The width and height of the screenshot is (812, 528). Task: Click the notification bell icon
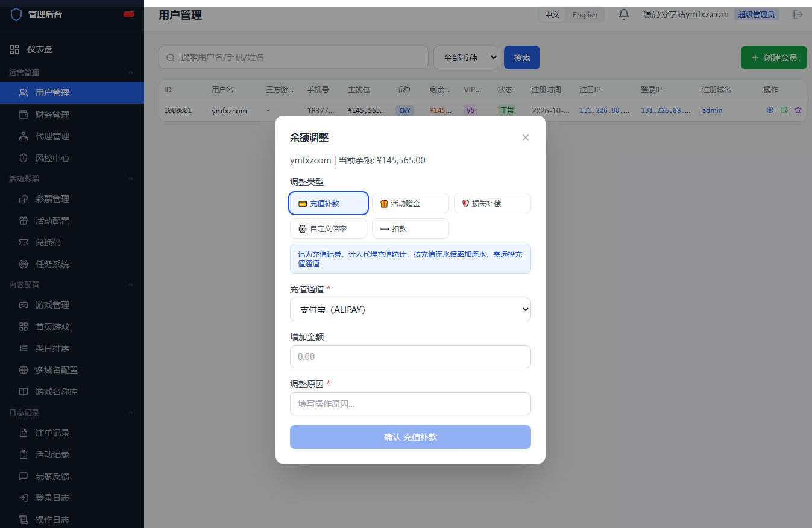click(625, 14)
